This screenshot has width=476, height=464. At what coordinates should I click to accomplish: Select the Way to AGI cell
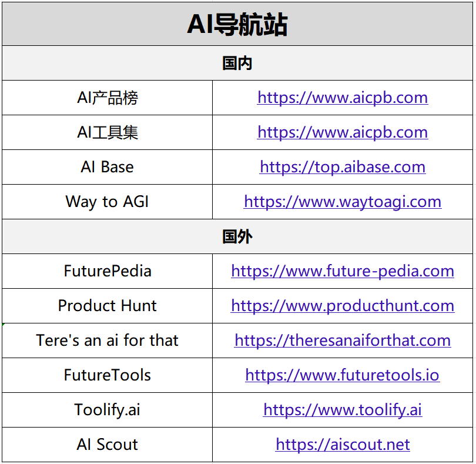108,202
